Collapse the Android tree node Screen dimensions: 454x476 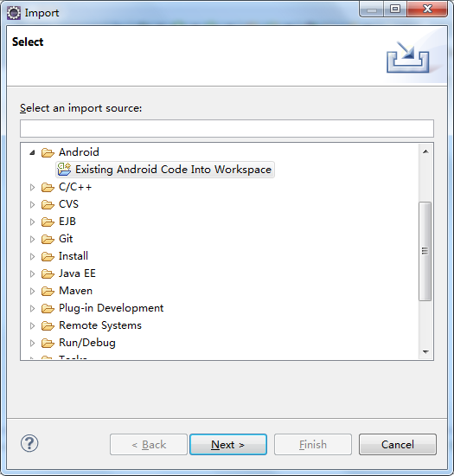[32, 152]
